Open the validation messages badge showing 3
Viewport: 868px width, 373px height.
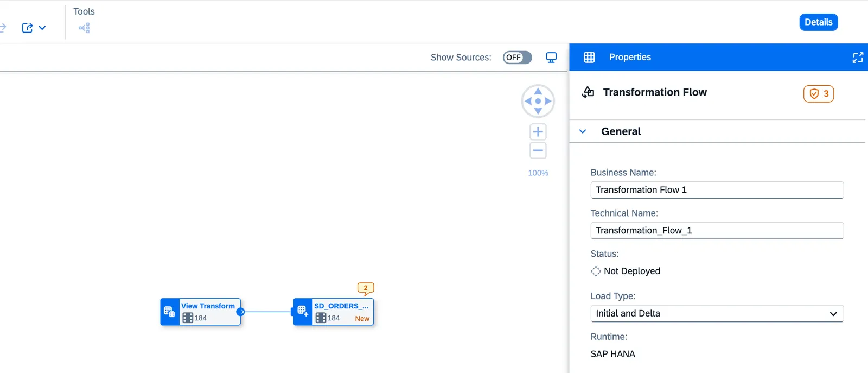[818, 93]
